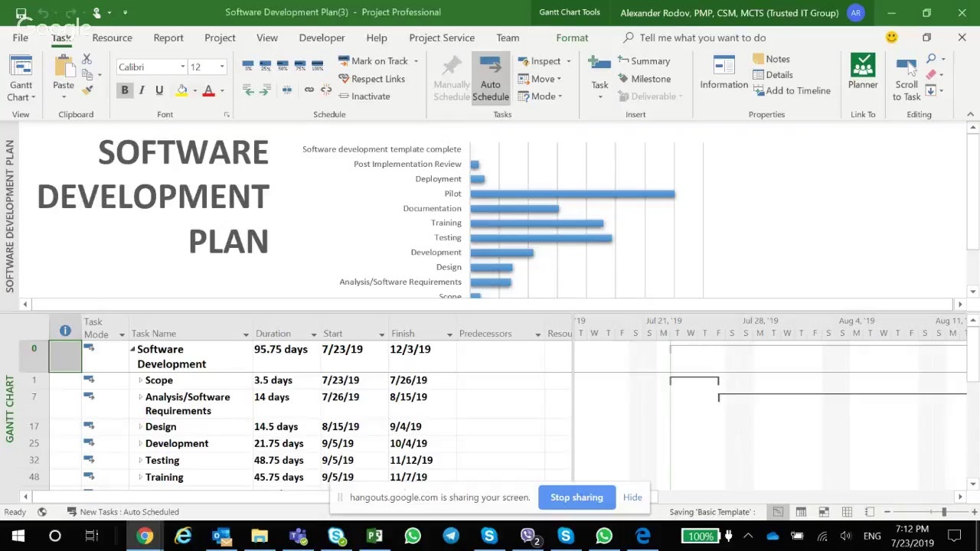Open the Mark on Track dropdown arrow
This screenshot has width=980, height=551.
point(416,61)
